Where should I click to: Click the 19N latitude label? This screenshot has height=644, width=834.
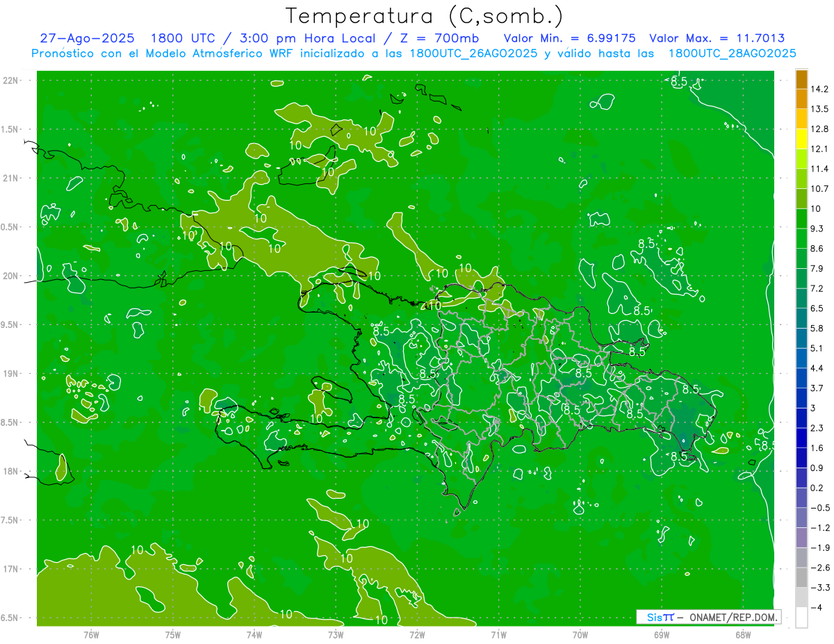(12, 374)
